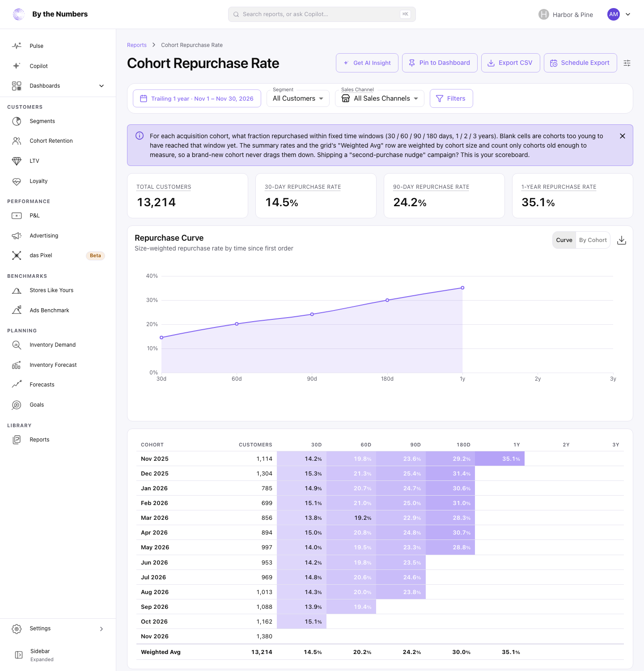Click the das Pixel icon
644x671 pixels.
tap(17, 255)
